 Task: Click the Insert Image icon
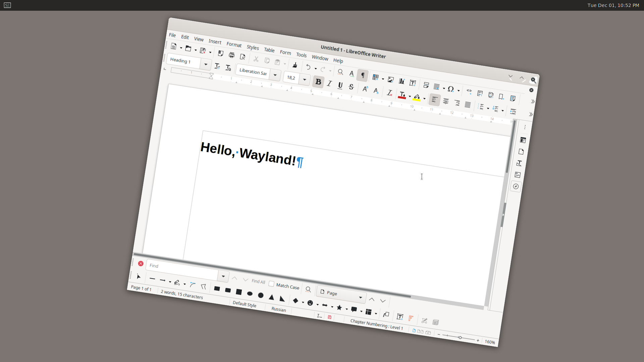coord(391,79)
